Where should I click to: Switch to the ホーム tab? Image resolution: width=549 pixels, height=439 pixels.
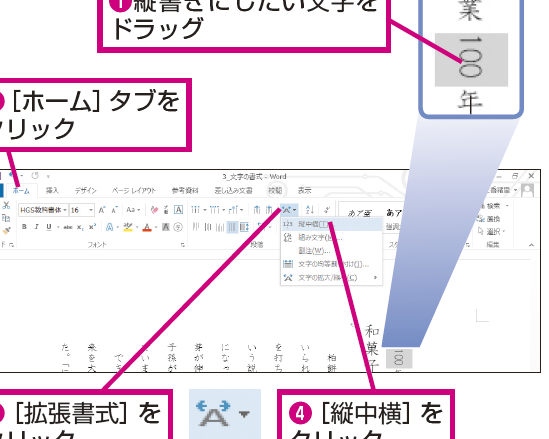(x=21, y=190)
